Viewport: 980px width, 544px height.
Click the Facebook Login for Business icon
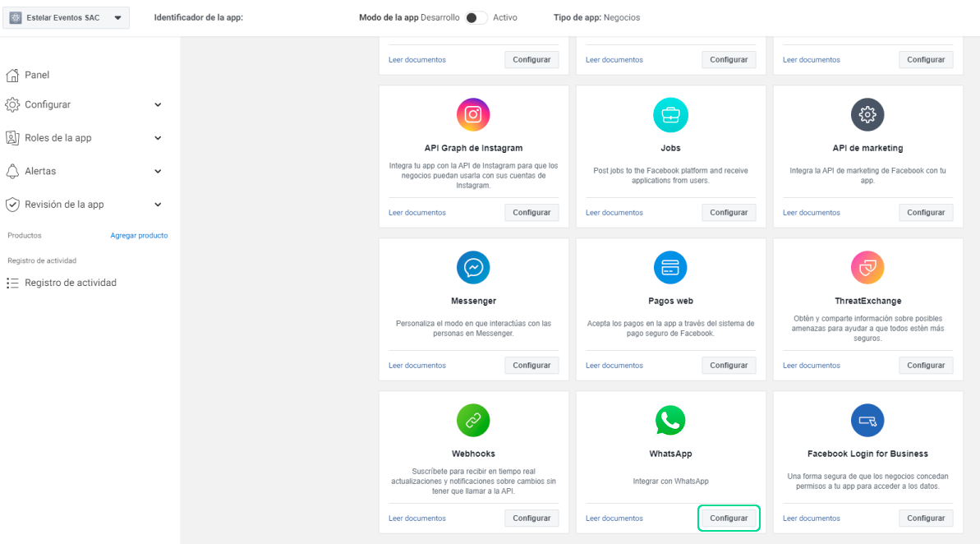[867, 421]
